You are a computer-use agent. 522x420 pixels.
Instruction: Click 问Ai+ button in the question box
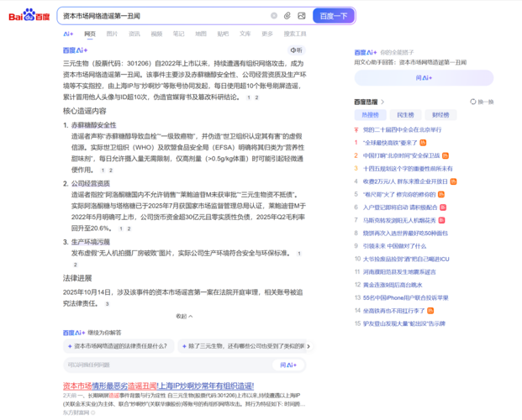click(x=288, y=365)
